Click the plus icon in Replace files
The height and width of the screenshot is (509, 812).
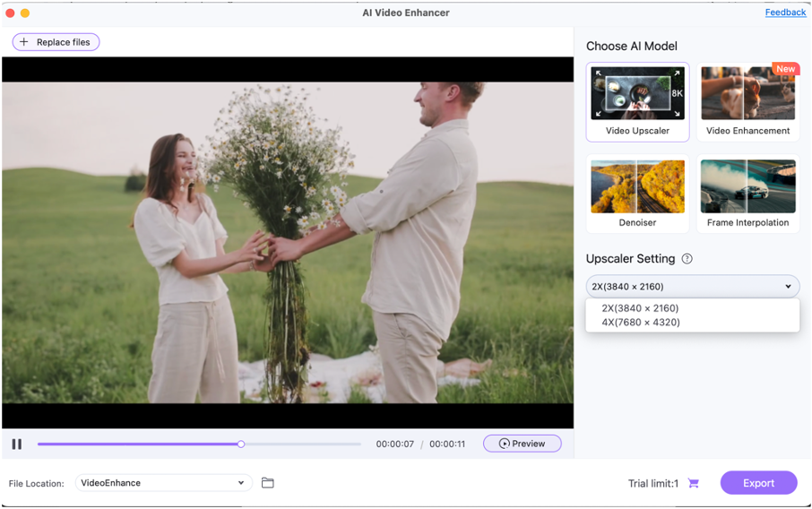click(x=24, y=42)
